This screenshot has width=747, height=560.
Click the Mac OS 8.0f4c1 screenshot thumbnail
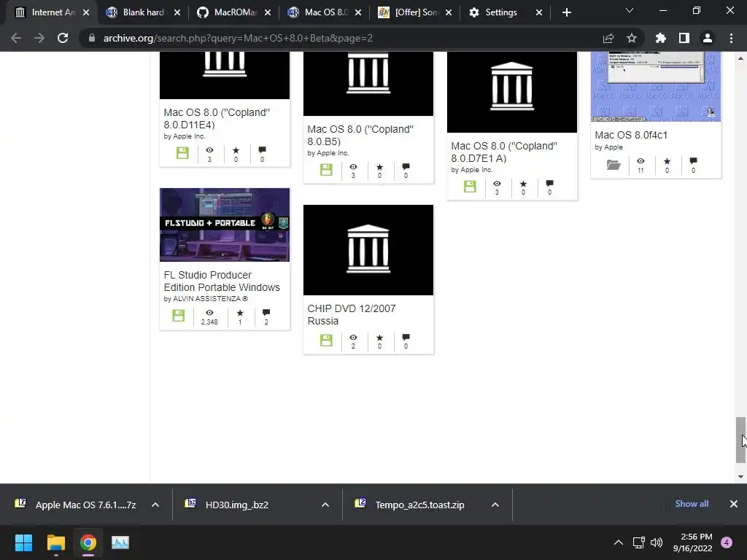click(x=656, y=87)
